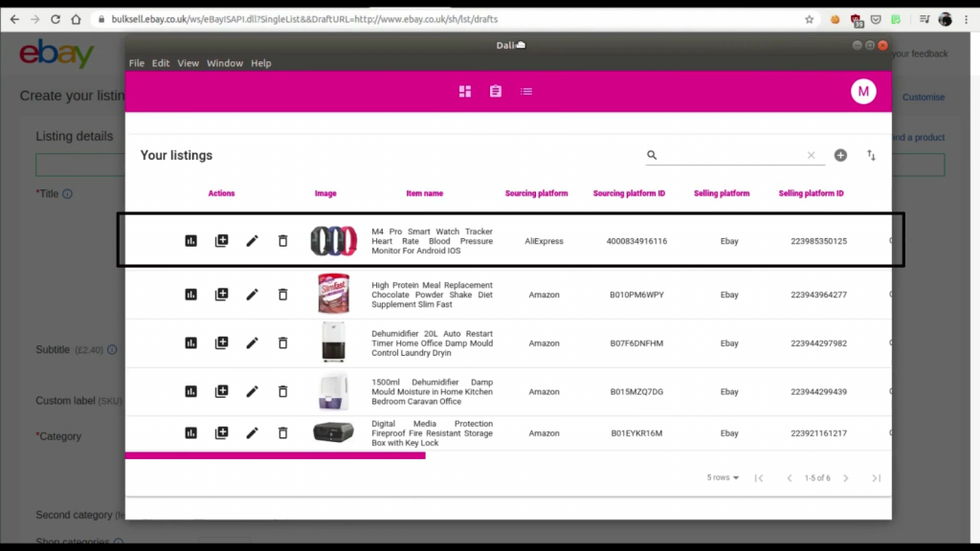Edit the Digital Media Protection listing
Image resolution: width=980 pixels, height=551 pixels.
click(252, 433)
